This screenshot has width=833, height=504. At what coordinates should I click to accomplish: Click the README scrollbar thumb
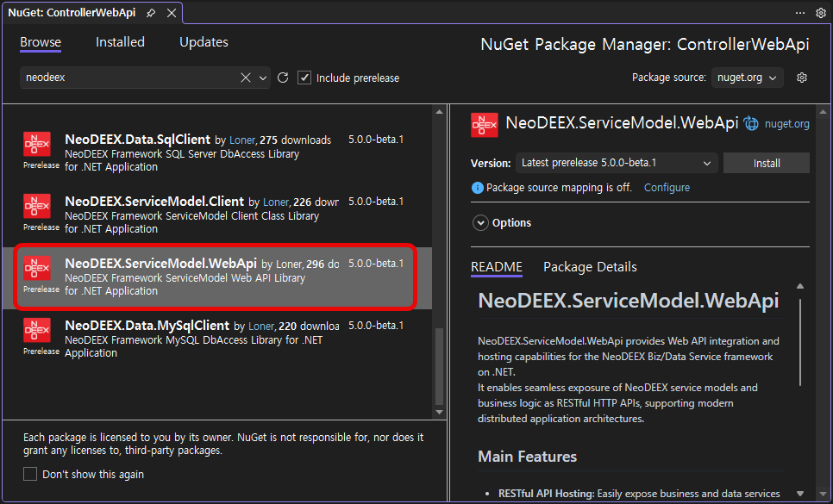pos(800,342)
